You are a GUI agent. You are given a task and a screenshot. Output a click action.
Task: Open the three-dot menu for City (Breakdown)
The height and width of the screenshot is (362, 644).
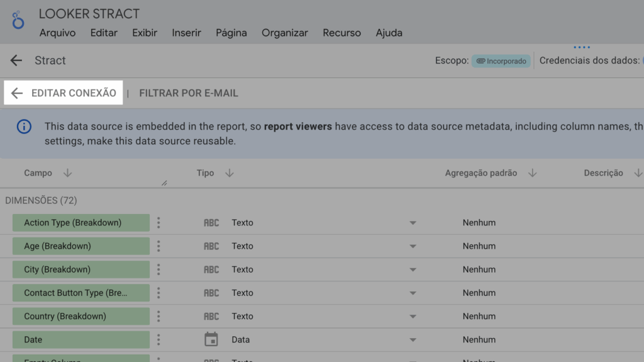(158, 269)
